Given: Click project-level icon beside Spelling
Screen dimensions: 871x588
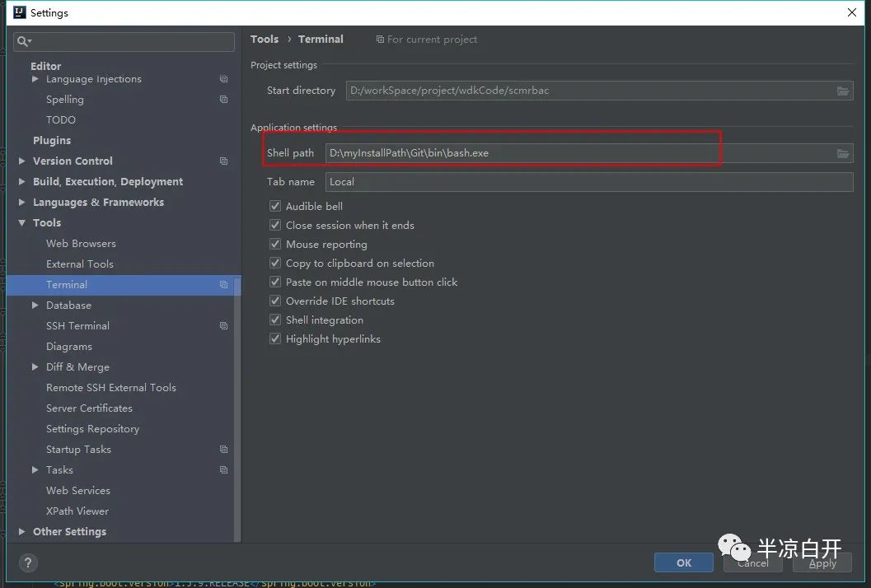Looking at the screenshot, I should 224,100.
